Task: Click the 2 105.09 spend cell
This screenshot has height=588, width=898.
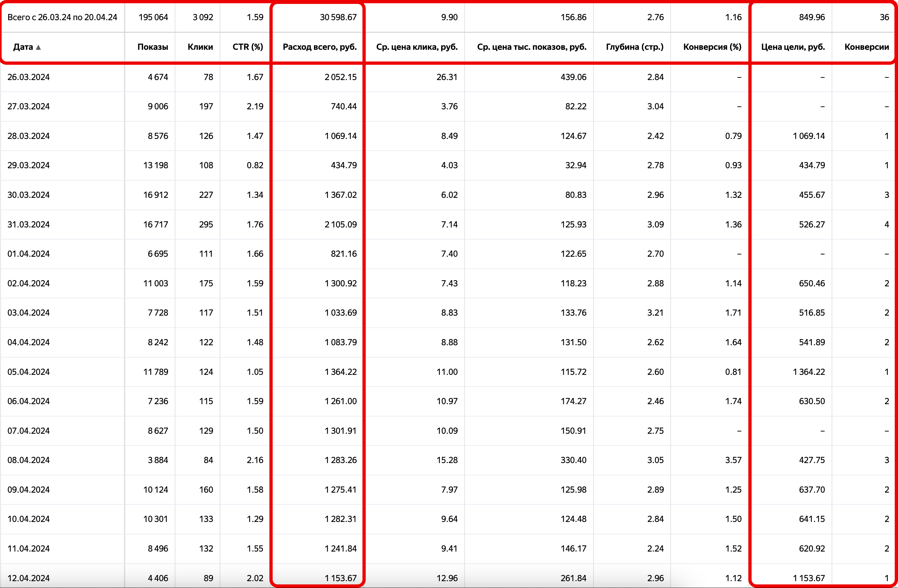Action: tap(340, 225)
